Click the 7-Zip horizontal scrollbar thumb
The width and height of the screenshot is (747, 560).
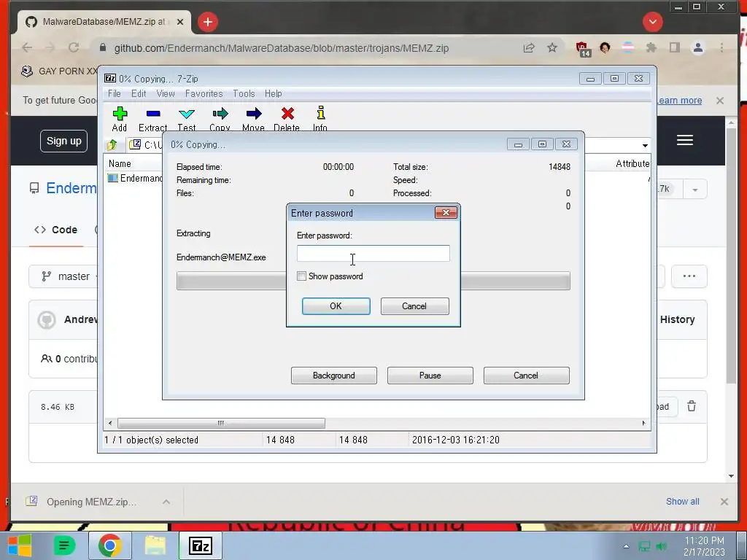pos(222,423)
